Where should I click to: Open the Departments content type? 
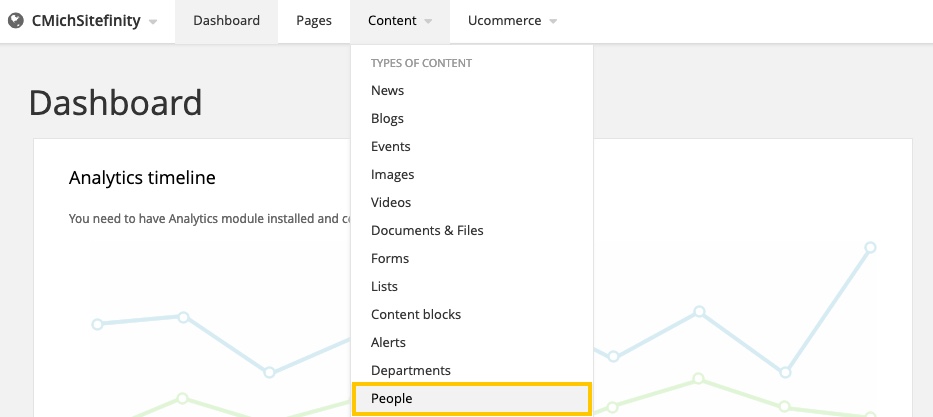(410, 370)
